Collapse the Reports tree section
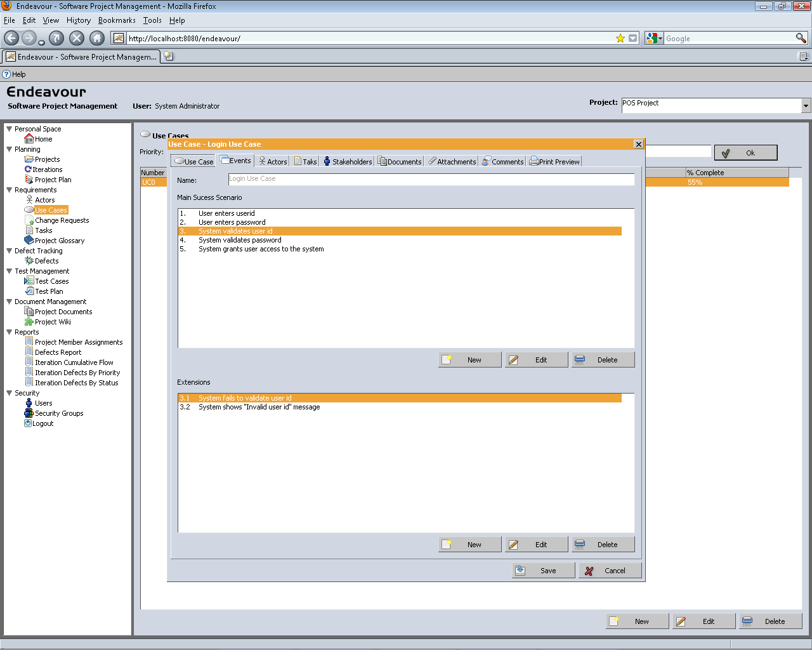The height and width of the screenshot is (650, 812). pyautogui.click(x=10, y=332)
